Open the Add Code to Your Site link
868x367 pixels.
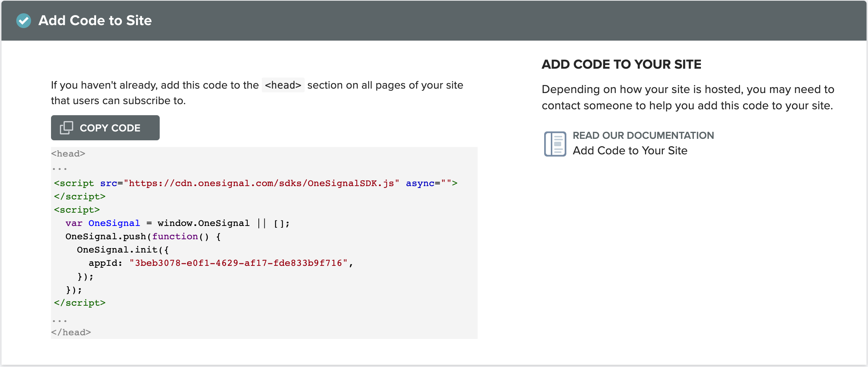(x=630, y=151)
